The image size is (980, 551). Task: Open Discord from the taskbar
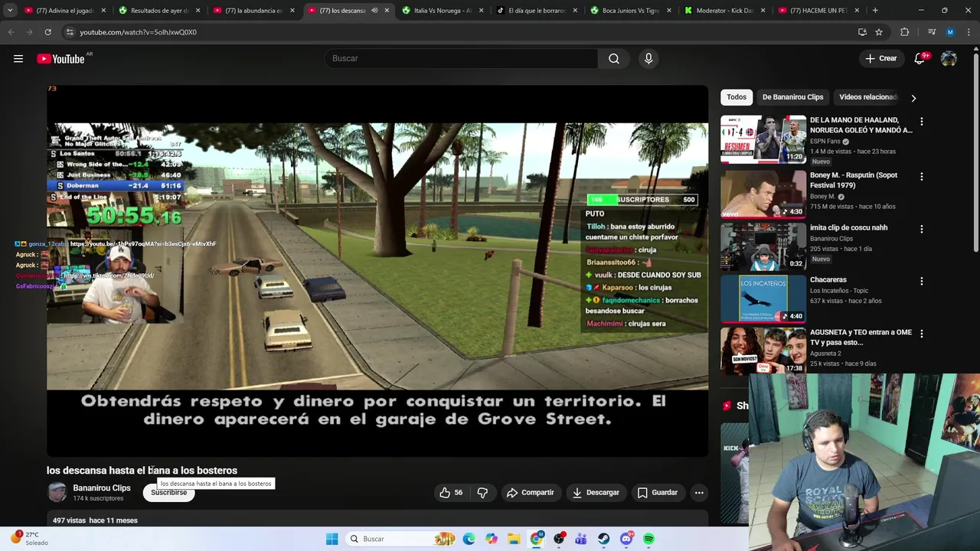(x=626, y=539)
